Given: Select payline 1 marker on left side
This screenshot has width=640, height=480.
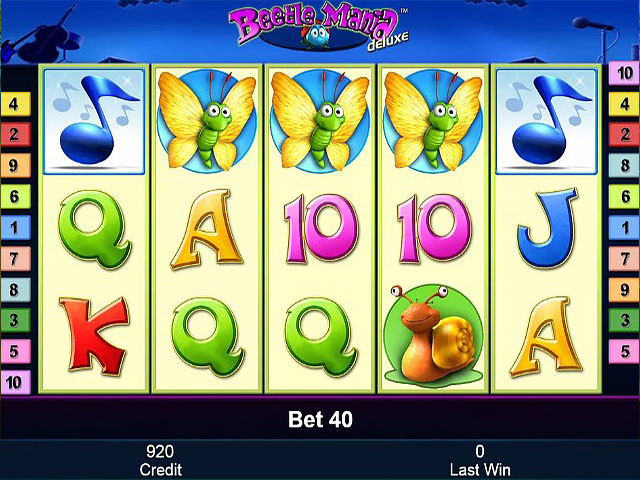Looking at the screenshot, I should point(16,227).
